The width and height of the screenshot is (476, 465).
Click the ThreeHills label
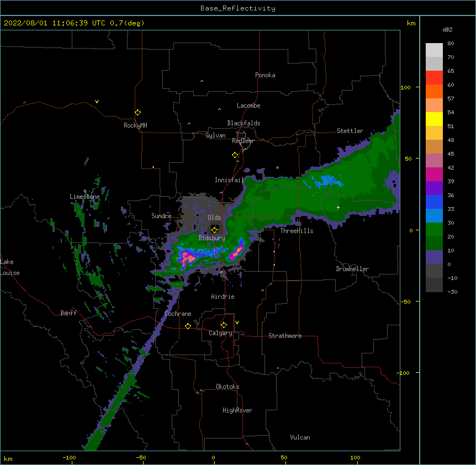click(x=297, y=231)
